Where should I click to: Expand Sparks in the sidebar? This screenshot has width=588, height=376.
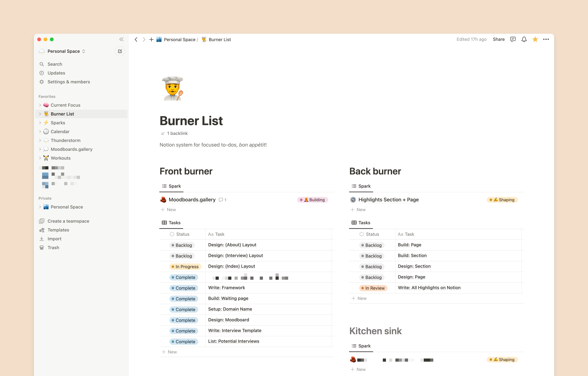40,123
